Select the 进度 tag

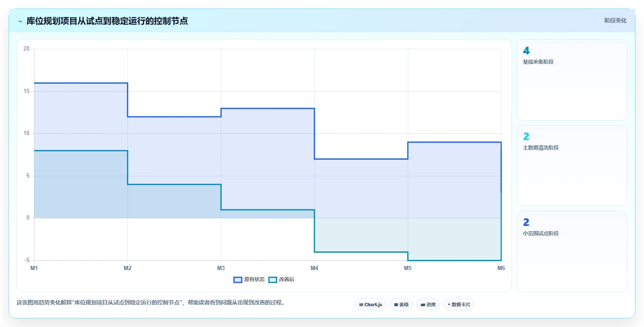pyautogui.click(x=428, y=304)
